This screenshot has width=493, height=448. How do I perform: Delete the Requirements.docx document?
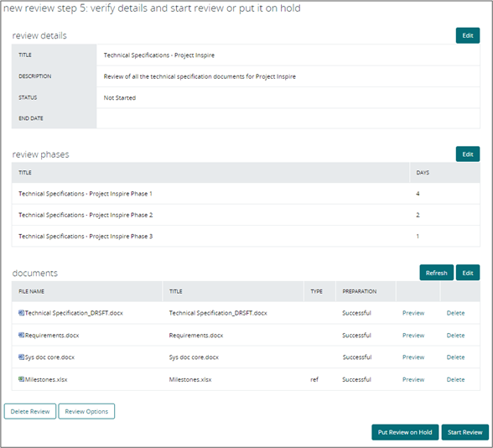[x=455, y=336]
